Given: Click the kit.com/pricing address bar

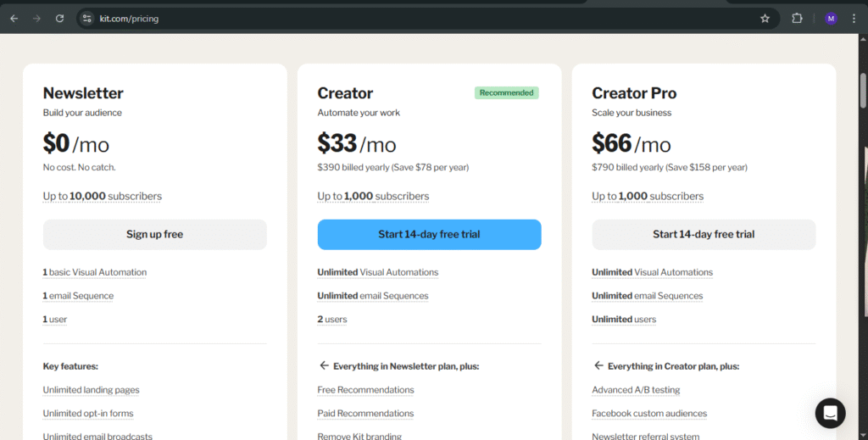Looking at the screenshot, I should (x=426, y=19).
